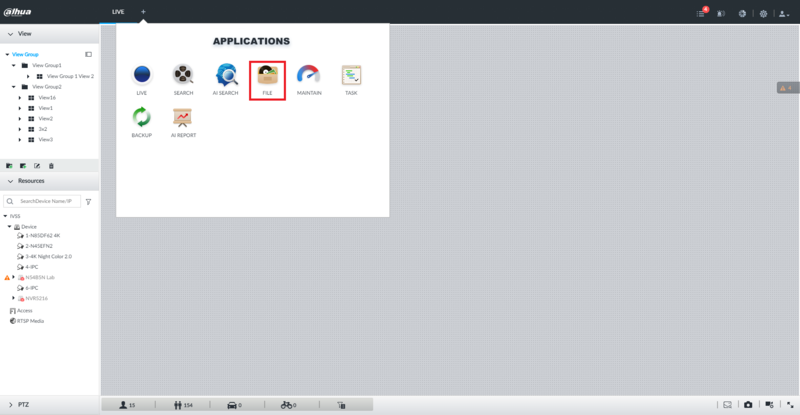
Task: Select View1 in the tree
Action: pos(45,108)
